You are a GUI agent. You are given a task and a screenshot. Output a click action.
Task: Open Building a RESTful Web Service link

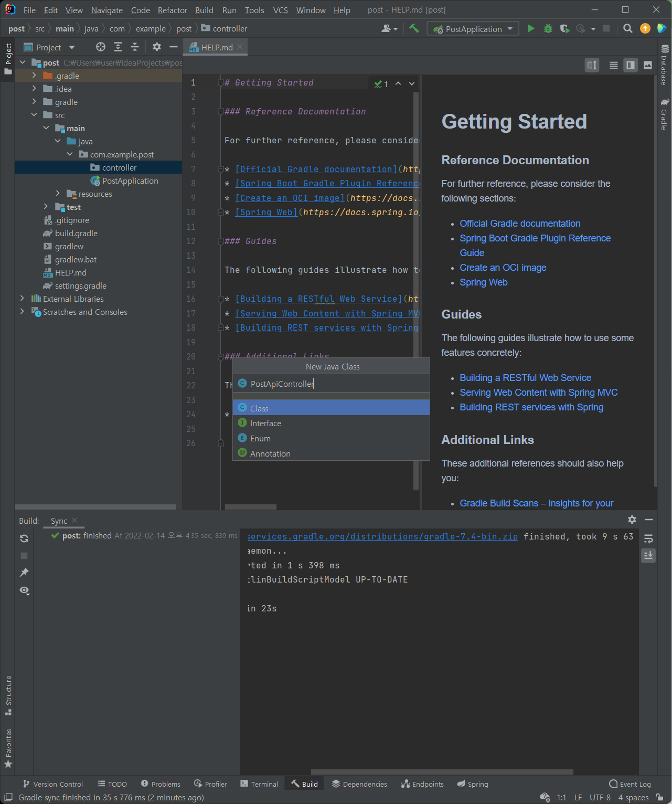click(x=525, y=378)
